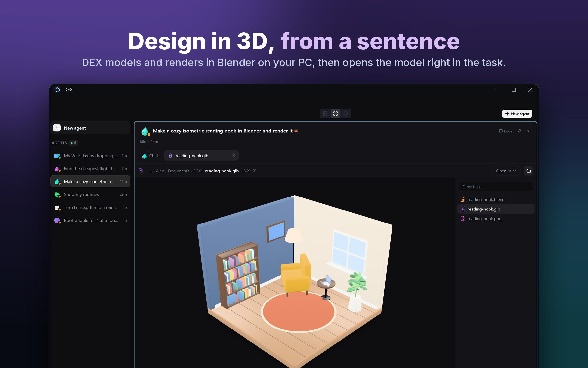Click the show in folder icon
588x368 pixels.
pos(528,171)
